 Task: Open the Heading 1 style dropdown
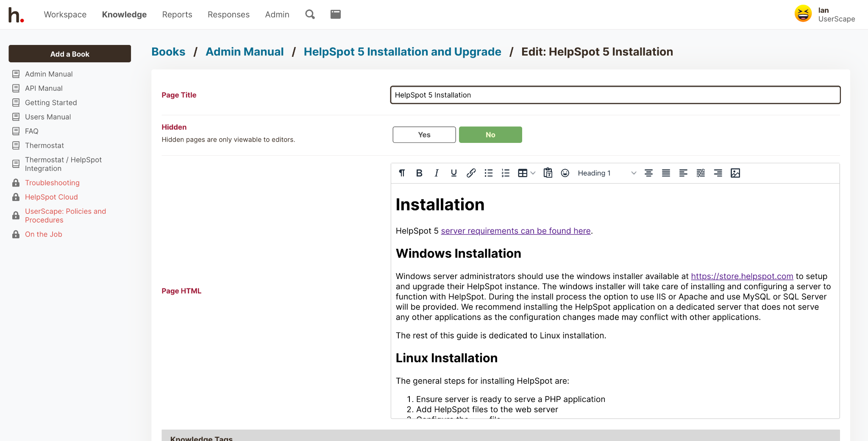coord(607,173)
